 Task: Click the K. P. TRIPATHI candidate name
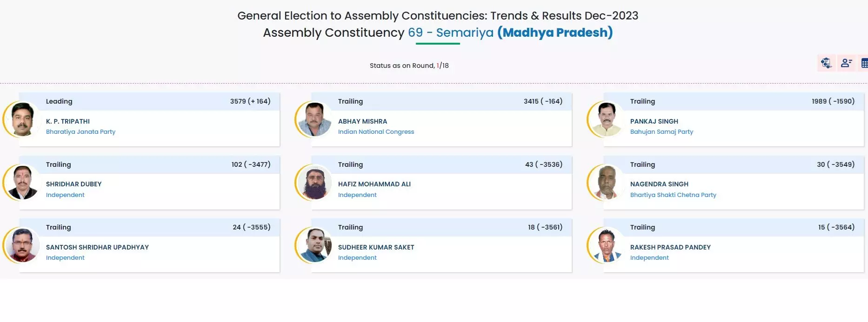(x=68, y=121)
